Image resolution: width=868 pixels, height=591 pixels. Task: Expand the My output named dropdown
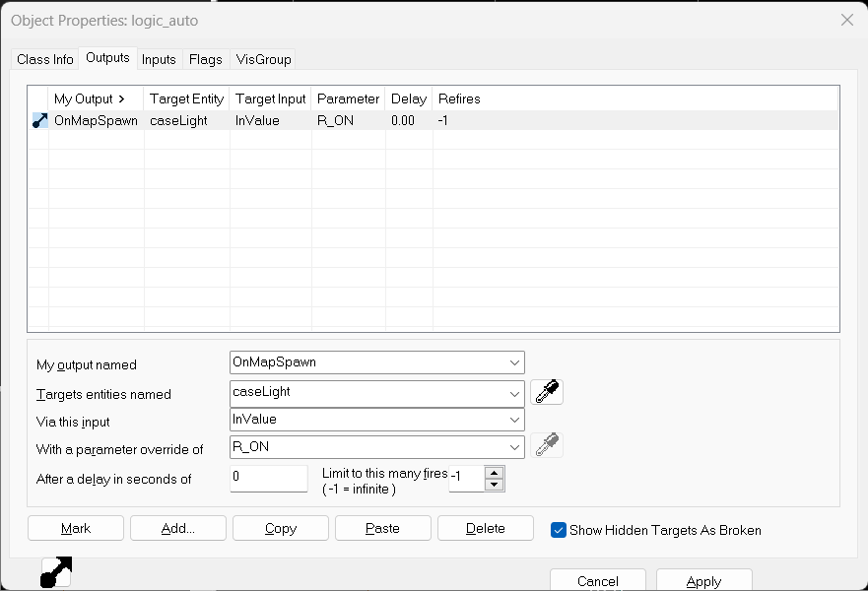tap(515, 362)
